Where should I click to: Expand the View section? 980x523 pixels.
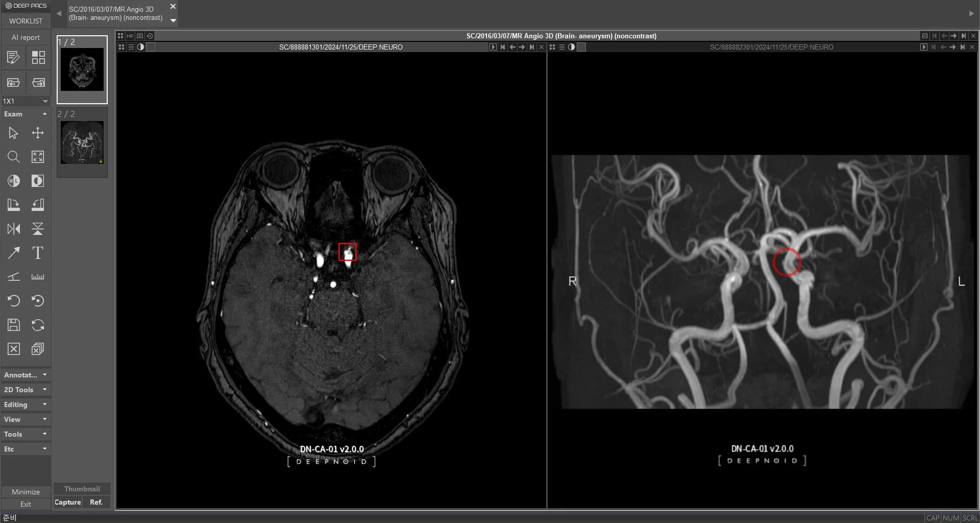[26, 419]
